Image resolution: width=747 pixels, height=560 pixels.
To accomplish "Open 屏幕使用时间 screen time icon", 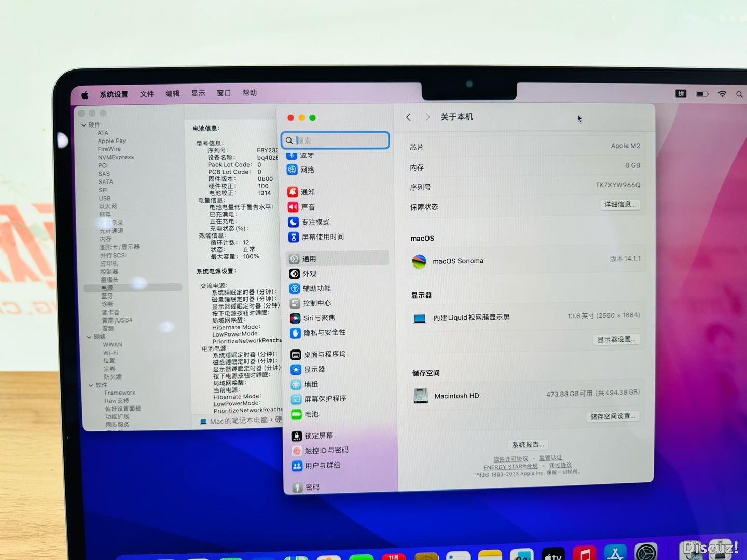I will (x=294, y=237).
